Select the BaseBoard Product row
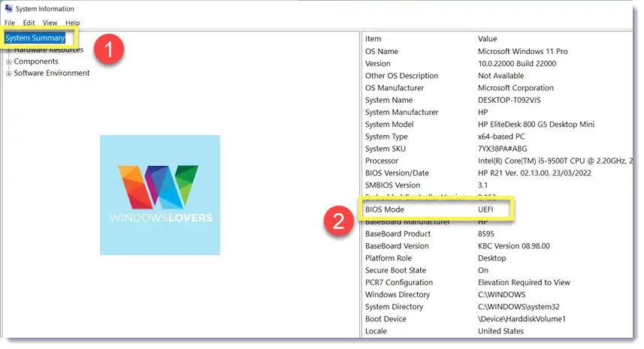The width and height of the screenshot is (644, 349). pyautogui.click(x=498, y=233)
